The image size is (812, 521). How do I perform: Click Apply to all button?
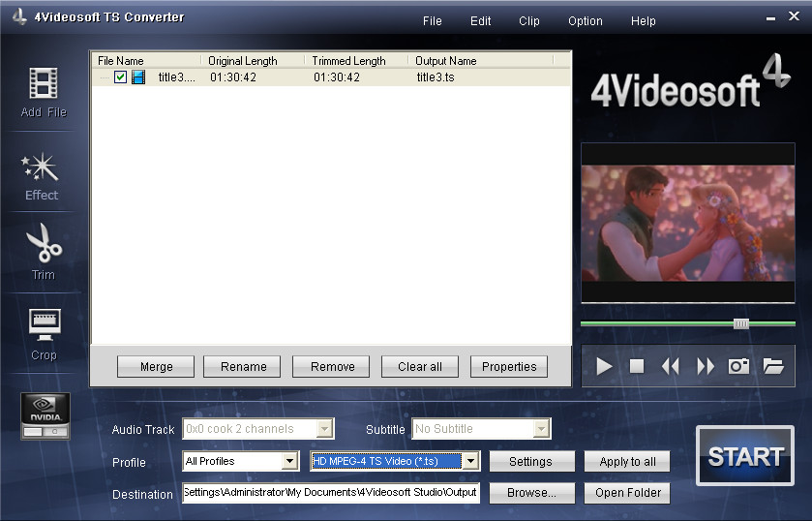coord(627,461)
